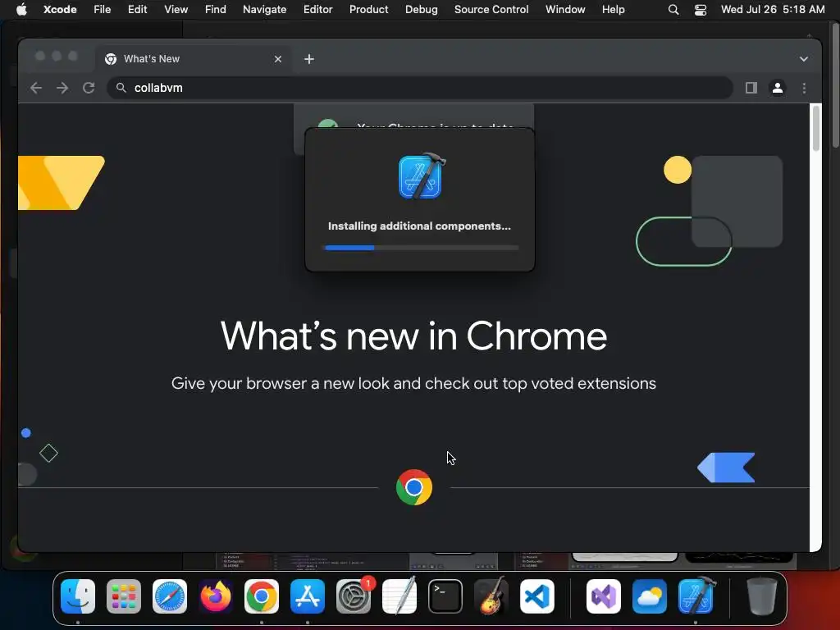Open Chrome three-dot menu

804,88
